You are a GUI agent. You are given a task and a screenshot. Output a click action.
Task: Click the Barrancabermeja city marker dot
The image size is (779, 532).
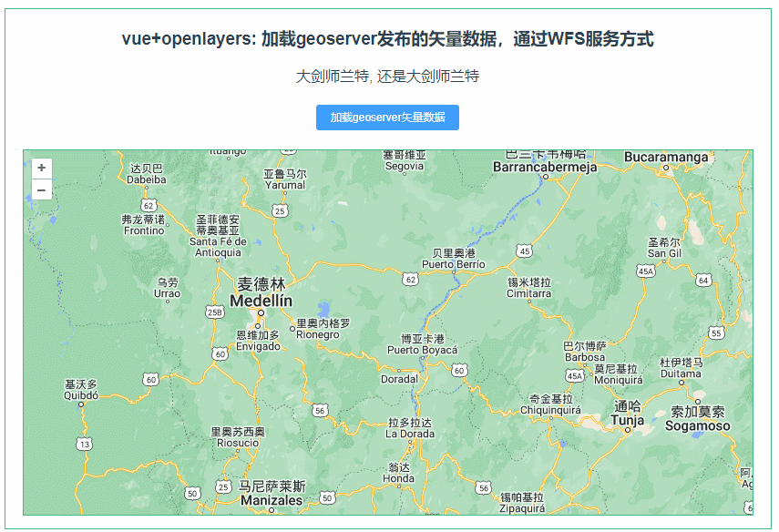coord(546,177)
